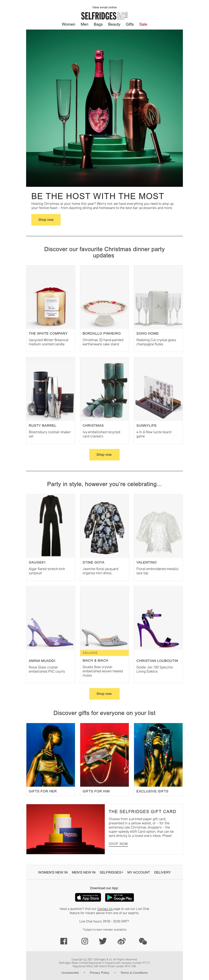Open the Contact Us link
Image resolution: width=209 pixels, height=980 pixels.
105,909
